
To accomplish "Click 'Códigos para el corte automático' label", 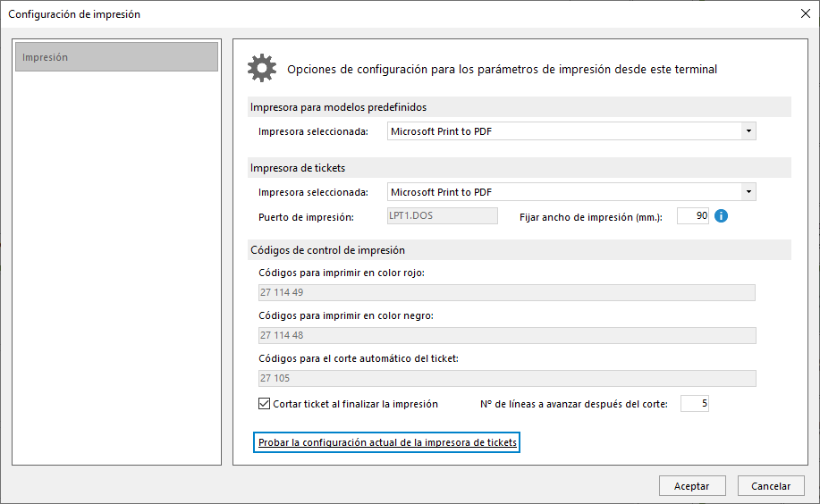I will pos(359,358).
